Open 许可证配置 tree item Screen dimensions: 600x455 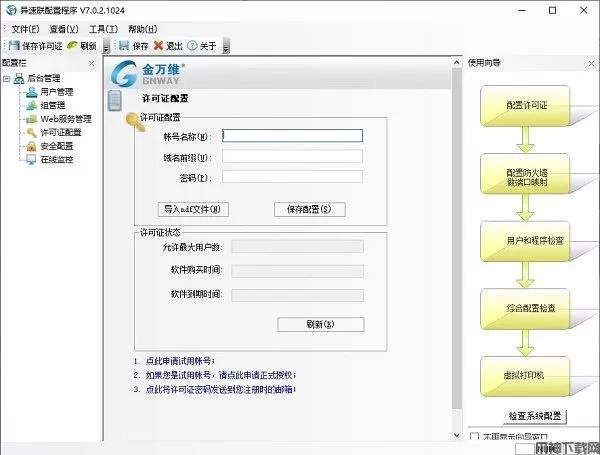click(x=61, y=132)
